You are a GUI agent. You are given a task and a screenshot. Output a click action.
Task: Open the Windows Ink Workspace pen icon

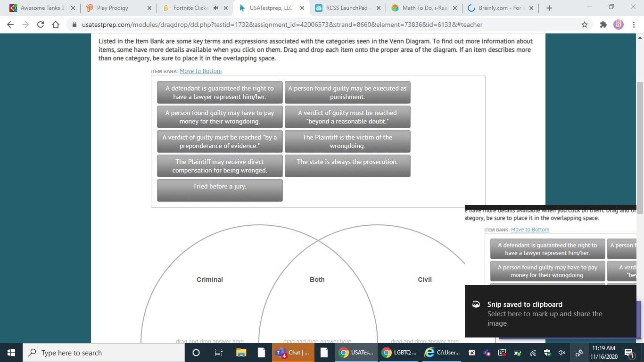point(579,353)
